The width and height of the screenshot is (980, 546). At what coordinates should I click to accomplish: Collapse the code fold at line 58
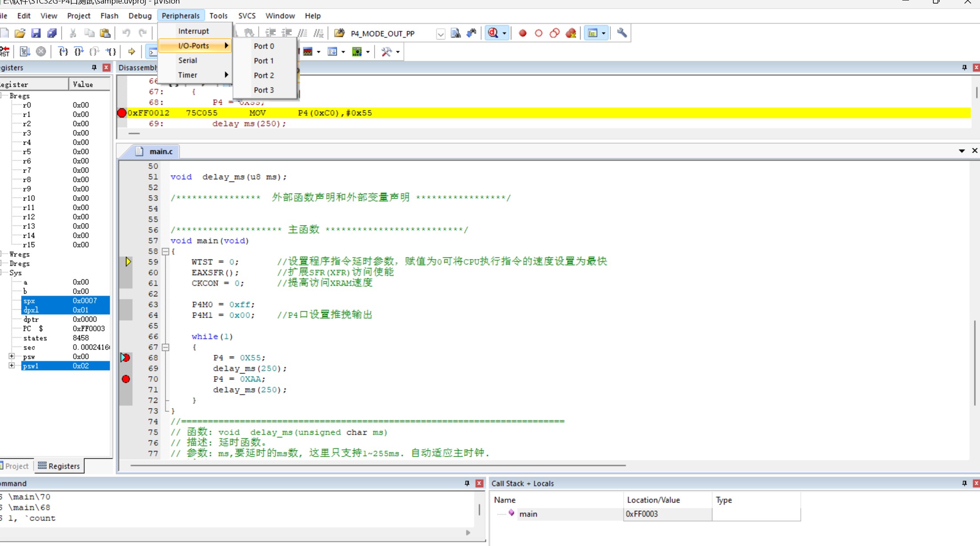tap(166, 251)
